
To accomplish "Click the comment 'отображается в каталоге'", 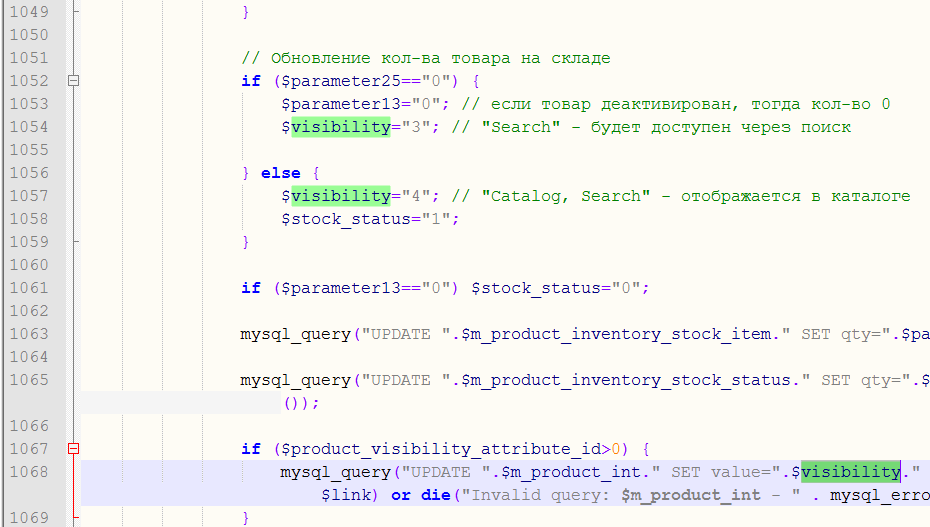I will 795,196.
